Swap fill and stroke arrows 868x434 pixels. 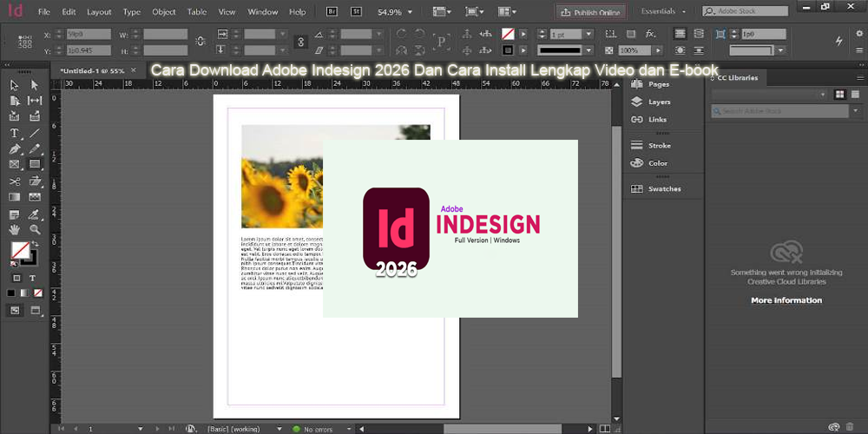pyautogui.click(x=35, y=244)
